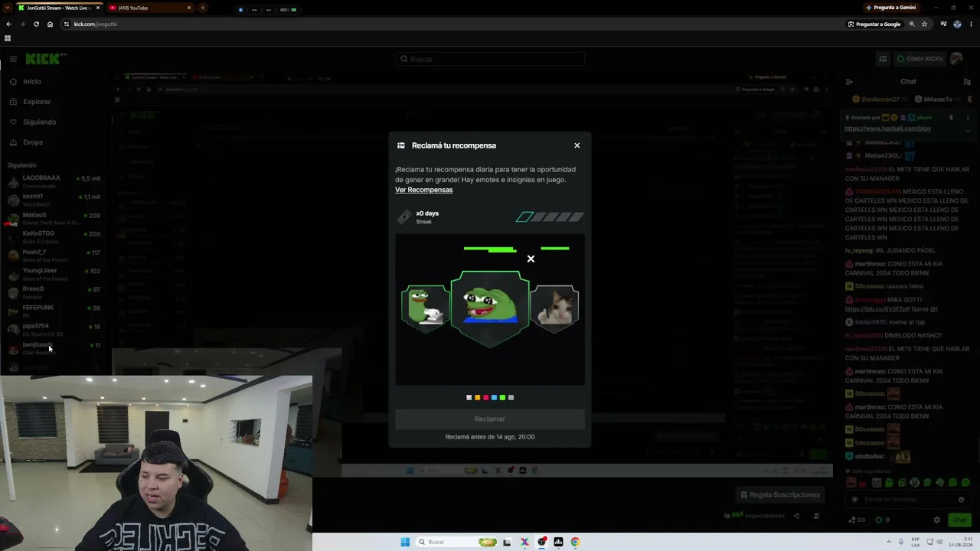
Task: Click the Windows taskbar search box
Action: pyautogui.click(x=459, y=542)
